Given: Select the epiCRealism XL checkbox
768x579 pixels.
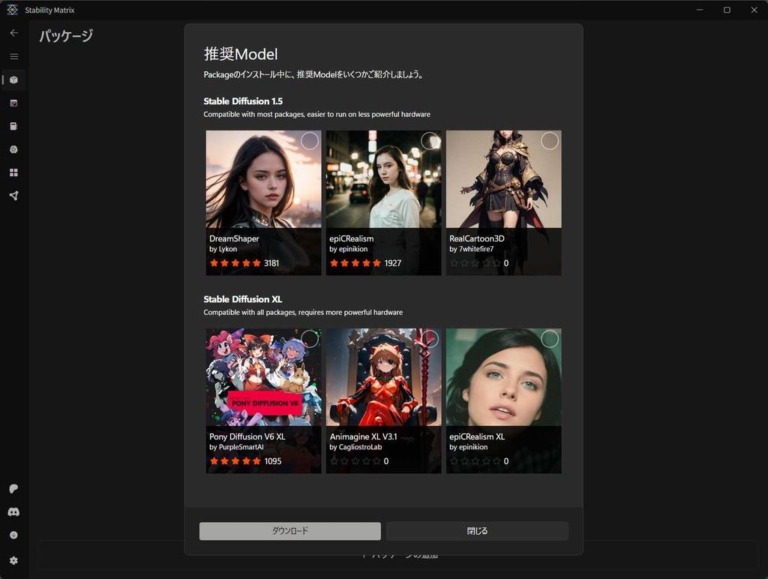Looking at the screenshot, I should [549, 339].
